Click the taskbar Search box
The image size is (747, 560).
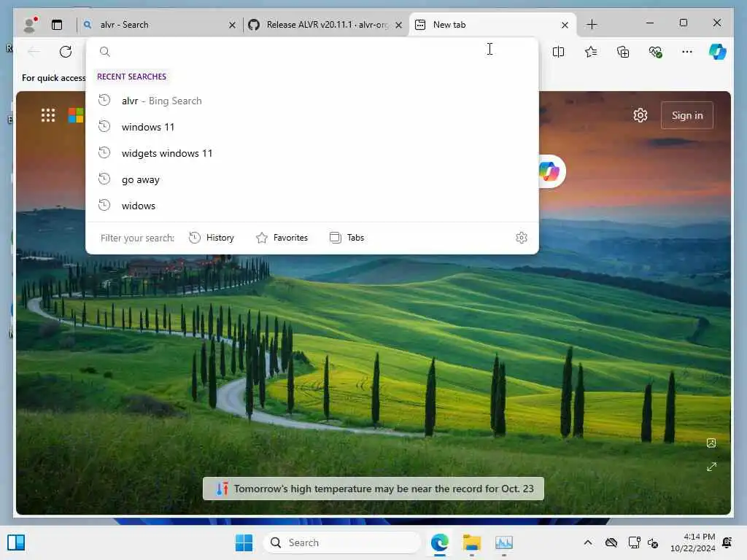click(342, 542)
